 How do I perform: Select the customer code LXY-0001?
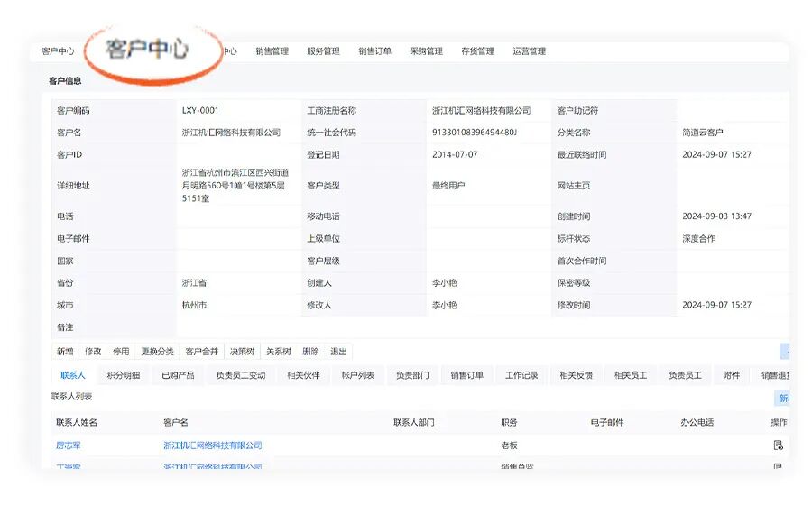(x=200, y=110)
